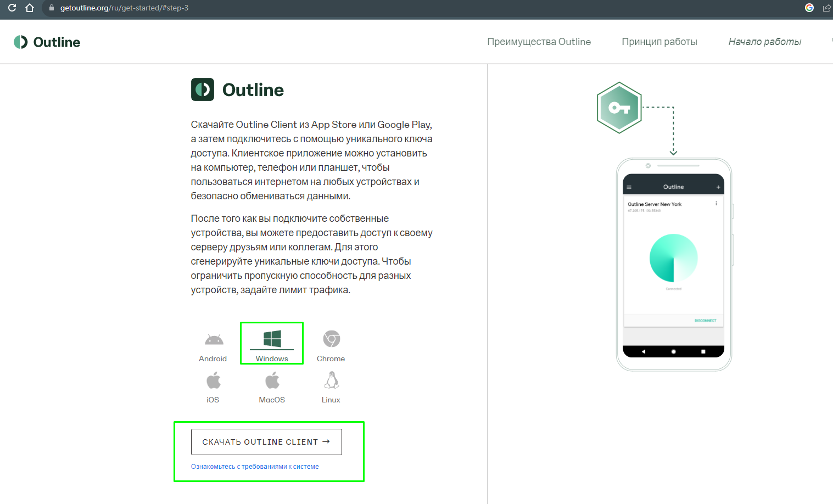Select the Android platform icon
This screenshot has width=833, height=504.
[214, 340]
